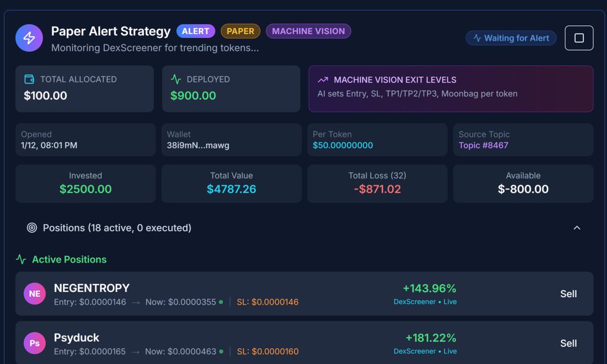Click the Paper Alert Strategy title

click(x=111, y=31)
